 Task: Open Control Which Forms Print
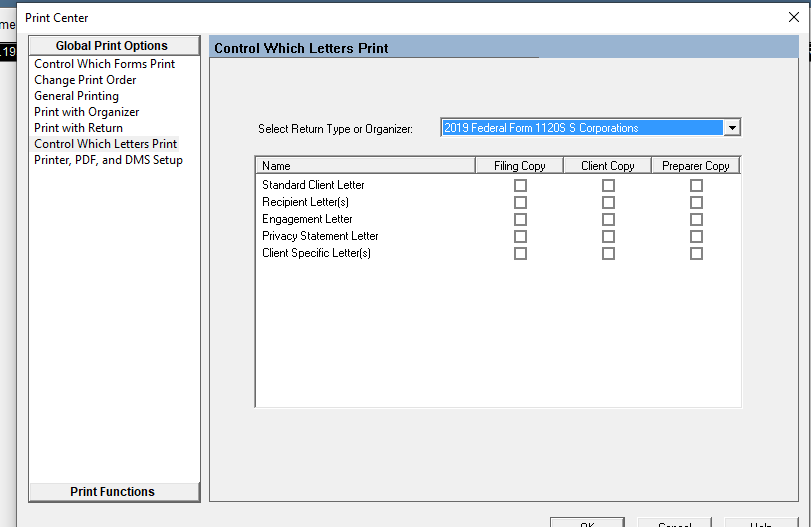[104, 64]
